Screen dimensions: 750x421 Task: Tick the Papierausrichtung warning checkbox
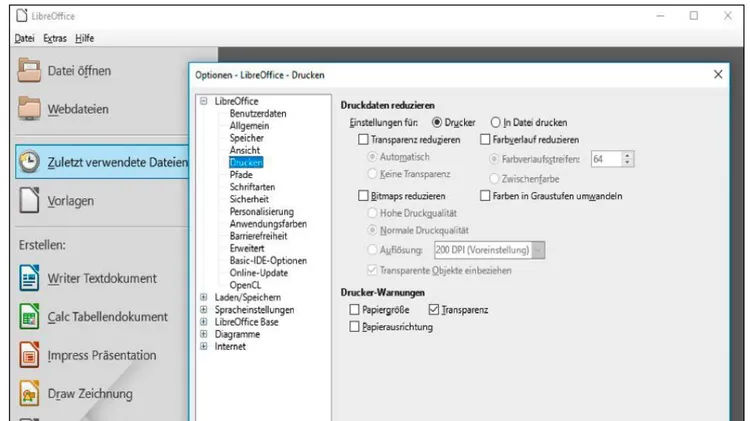click(x=354, y=327)
